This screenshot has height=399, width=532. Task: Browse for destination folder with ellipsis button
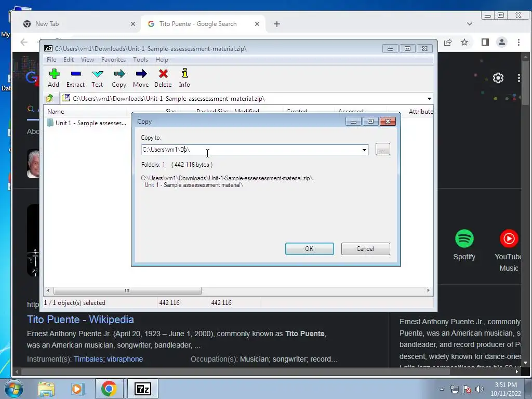[x=383, y=150]
